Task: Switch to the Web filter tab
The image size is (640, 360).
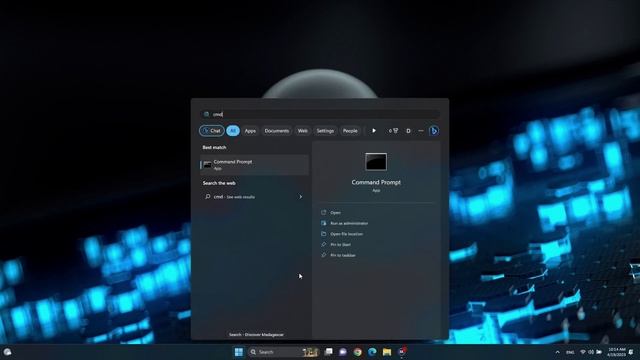Action: 302,131
